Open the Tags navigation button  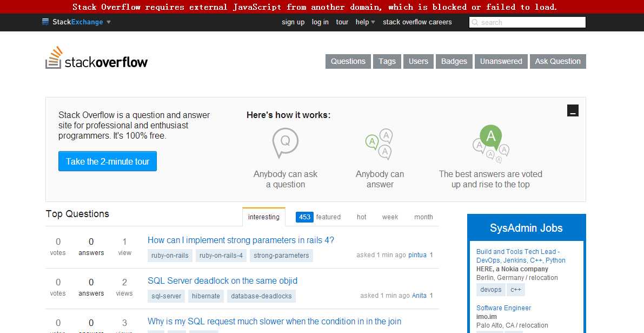tap(387, 61)
